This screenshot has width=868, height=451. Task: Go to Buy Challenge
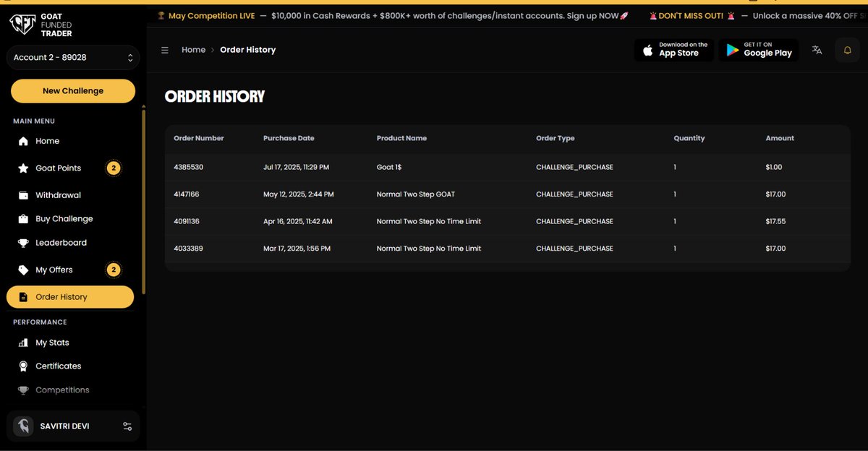(x=64, y=219)
